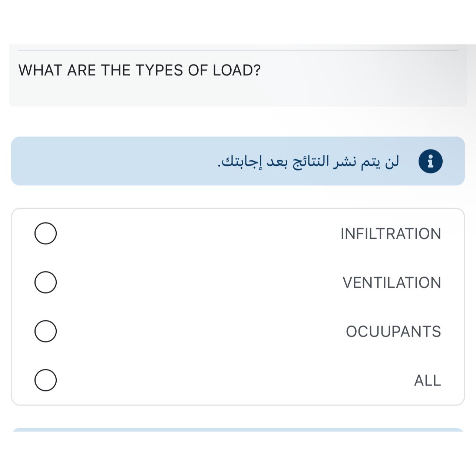Choose the VENTILATION radio button
This screenshot has height=476, width=476.
click(46, 282)
